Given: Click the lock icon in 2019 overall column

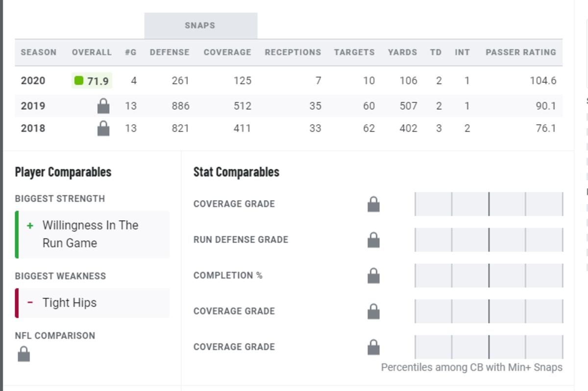Looking at the screenshot, I should click(x=103, y=105).
